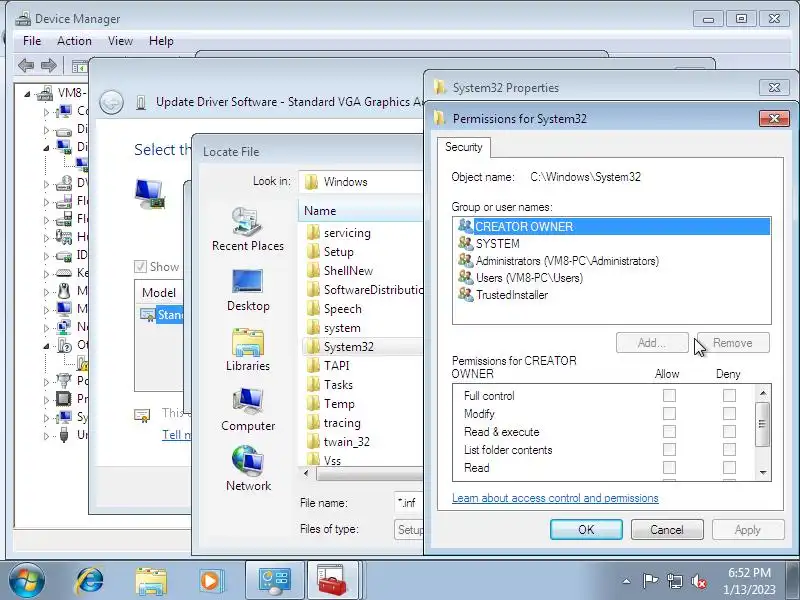Click the Name column header
The width and height of the screenshot is (800, 600).
point(361,211)
